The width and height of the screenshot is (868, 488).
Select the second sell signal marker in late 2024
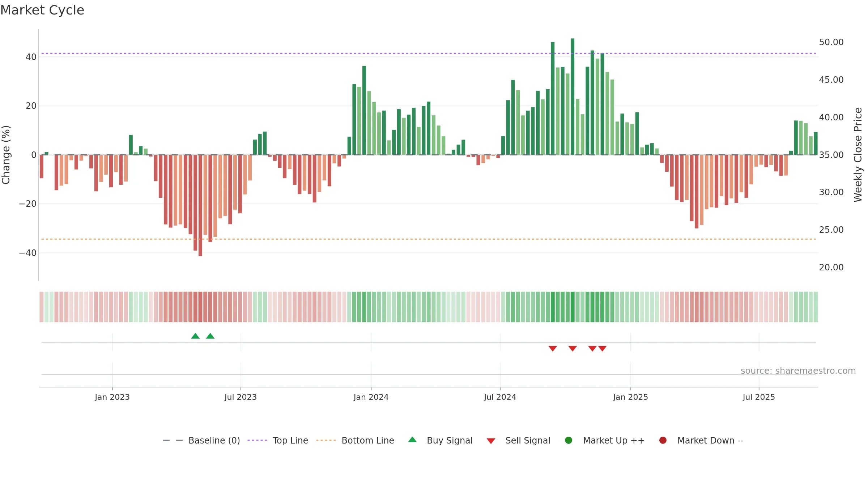point(573,348)
